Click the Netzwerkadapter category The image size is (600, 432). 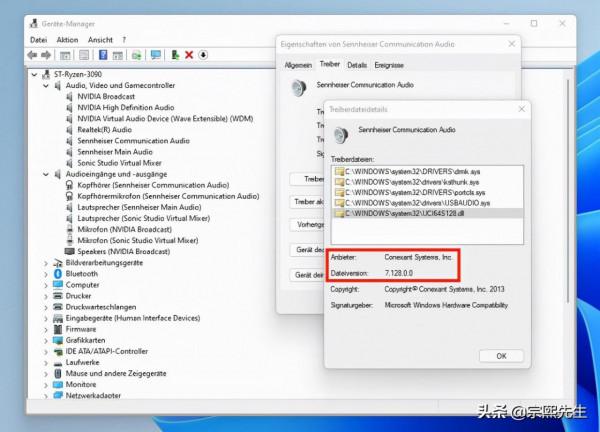click(93, 396)
